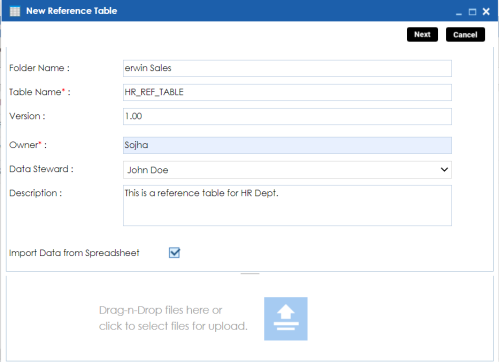Select the Version input field
499x364 pixels.
(x=287, y=116)
